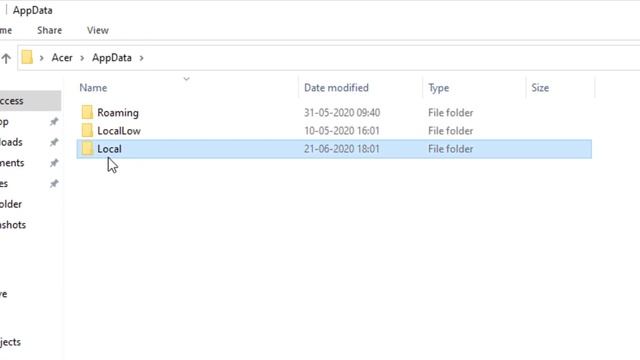Image resolution: width=640 pixels, height=360 pixels.
Task: Expand chevron after AppData in address bar
Action: point(141,58)
